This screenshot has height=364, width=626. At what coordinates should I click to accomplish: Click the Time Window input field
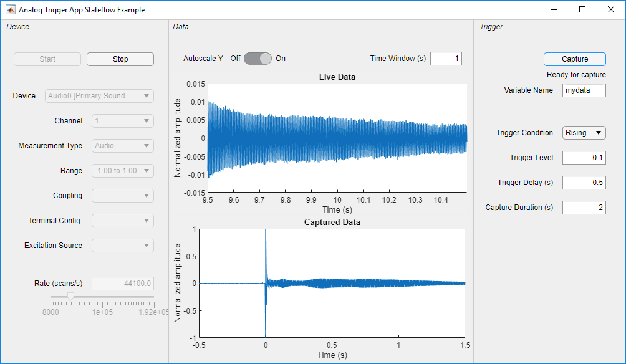tap(446, 58)
